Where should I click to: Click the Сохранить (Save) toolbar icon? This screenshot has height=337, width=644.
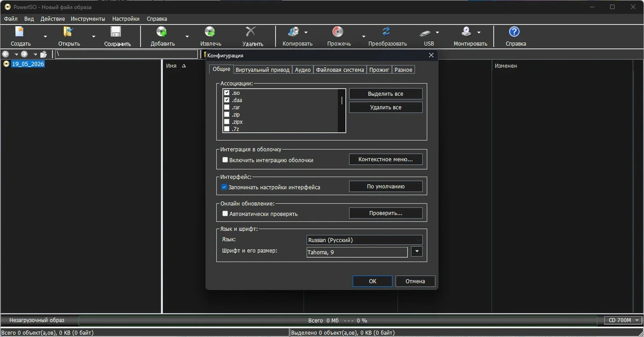116,32
